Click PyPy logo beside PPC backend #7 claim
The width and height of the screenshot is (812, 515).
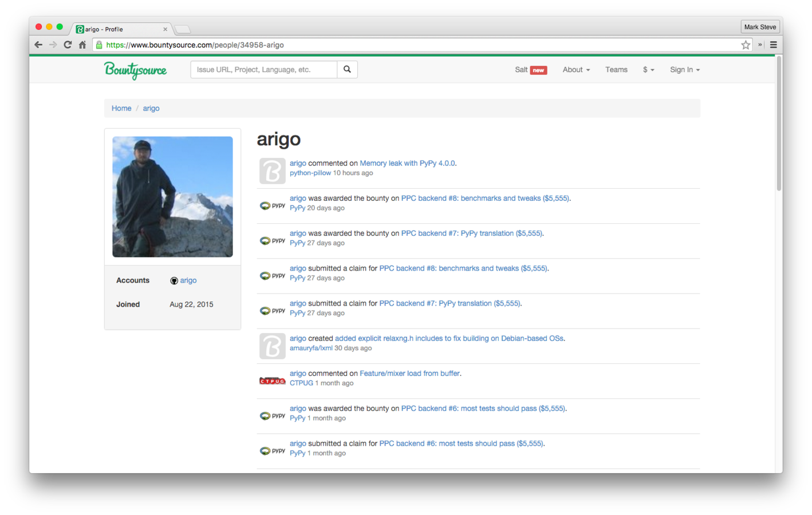pyautogui.click(x=272, y=310)
